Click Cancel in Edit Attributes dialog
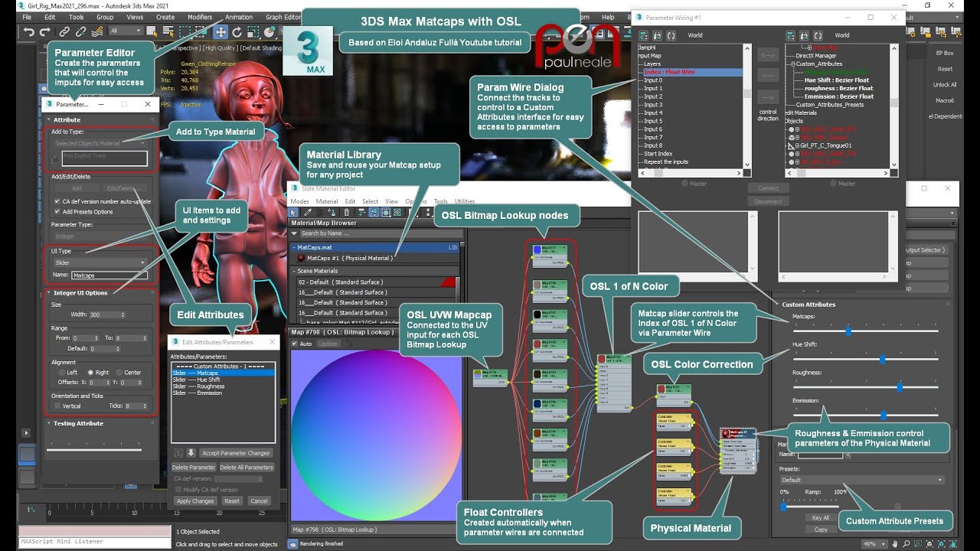Image resolution: width=980 pixels, height=551 pixels. (x=259, y=501)
